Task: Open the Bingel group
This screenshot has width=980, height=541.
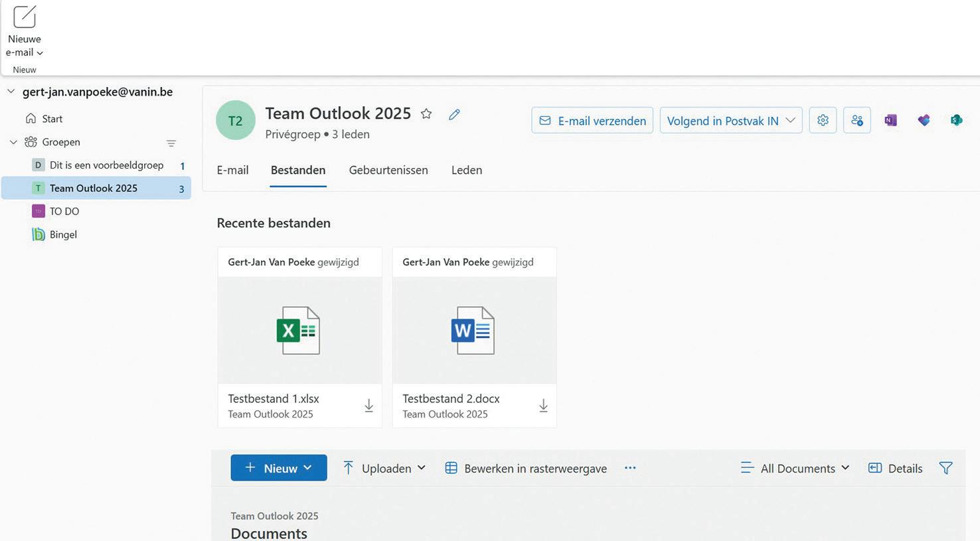Action: [54, 234]
